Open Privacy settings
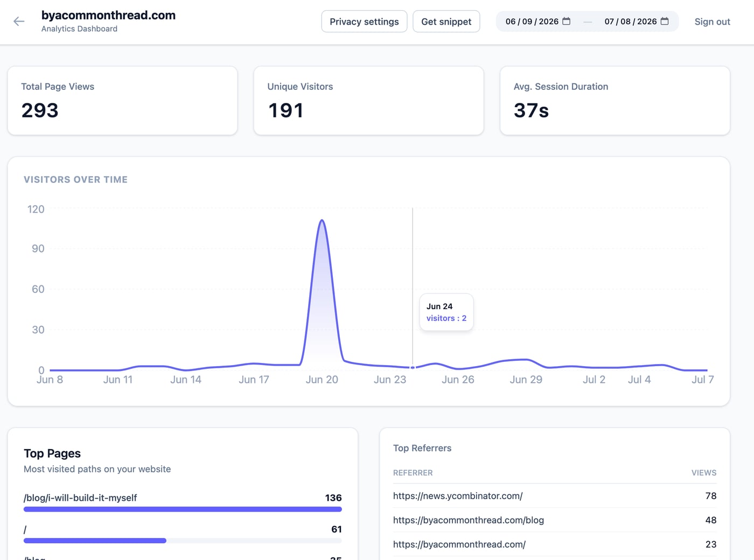This screenshot has height=560, width=754. click(x=364, y=22)
